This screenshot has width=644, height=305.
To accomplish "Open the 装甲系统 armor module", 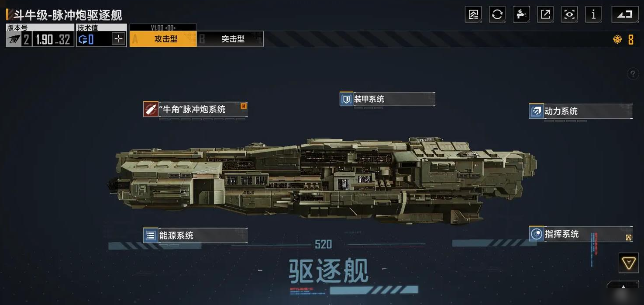I will click(387, 99).
